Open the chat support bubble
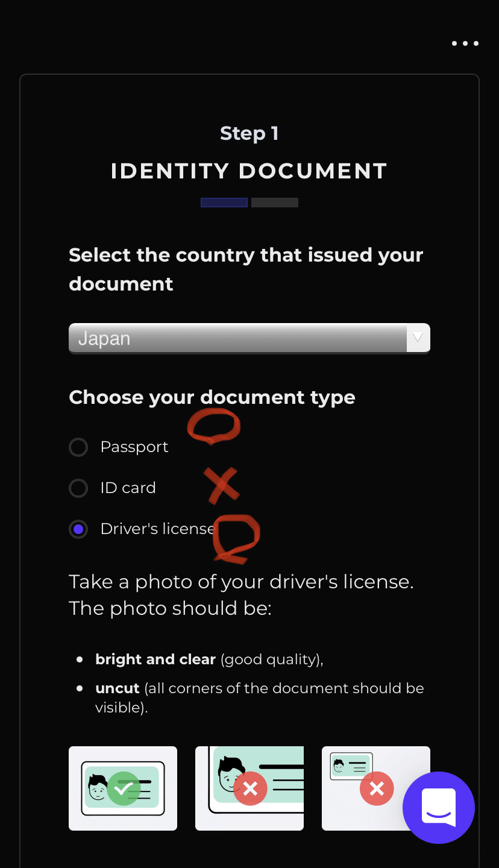 point(439,808)
